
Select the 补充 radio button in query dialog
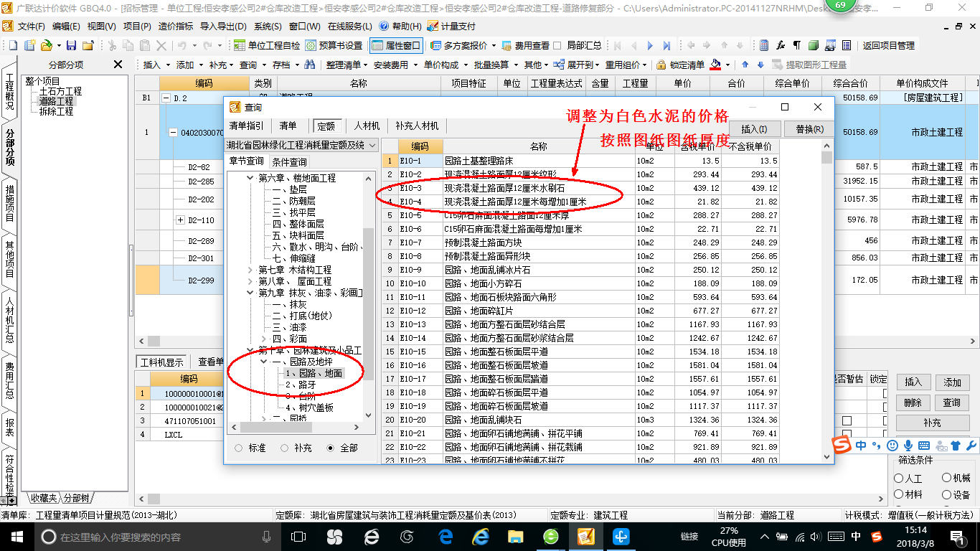(284, 448)
